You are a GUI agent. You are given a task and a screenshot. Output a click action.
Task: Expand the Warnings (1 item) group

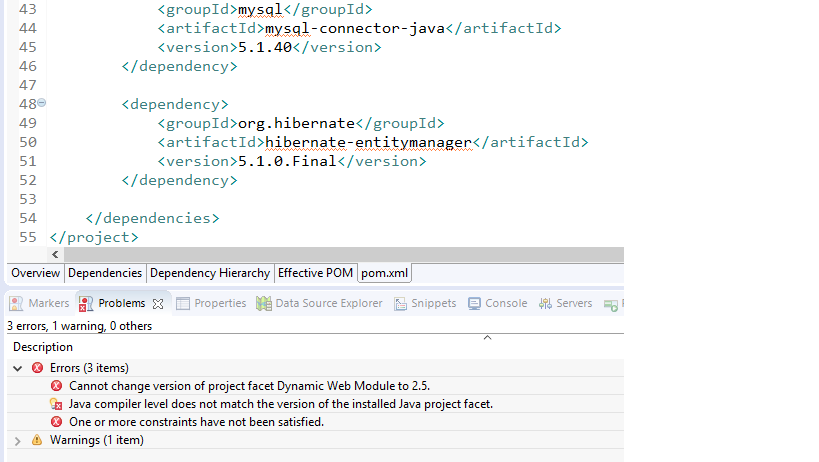click(x=18, y=441)
